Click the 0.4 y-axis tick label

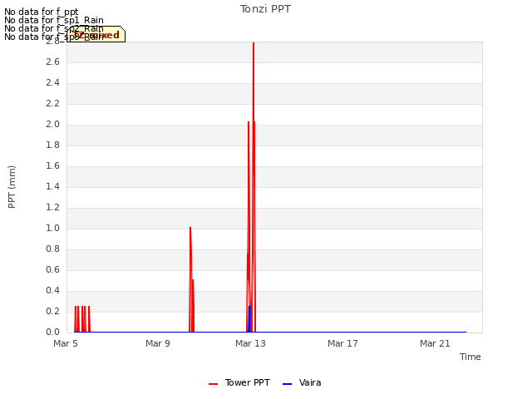[x=52, y=290]
